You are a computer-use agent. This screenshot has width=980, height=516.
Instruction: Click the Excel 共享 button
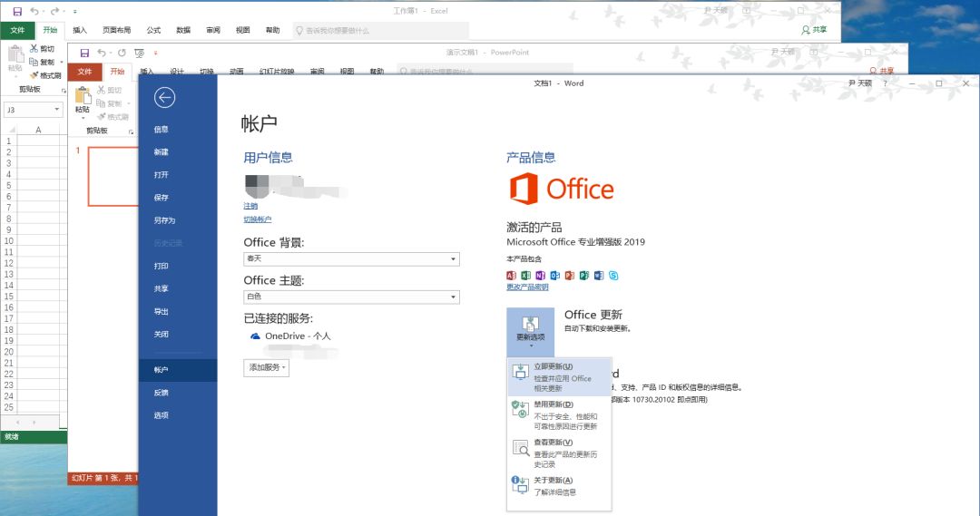[x=814, y=30]
